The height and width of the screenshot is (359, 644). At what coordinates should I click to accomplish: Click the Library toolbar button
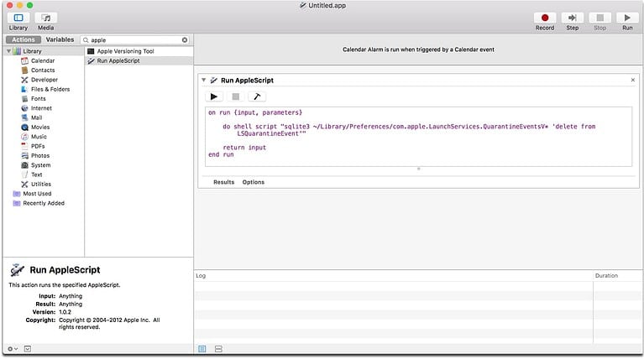(18, 19)
